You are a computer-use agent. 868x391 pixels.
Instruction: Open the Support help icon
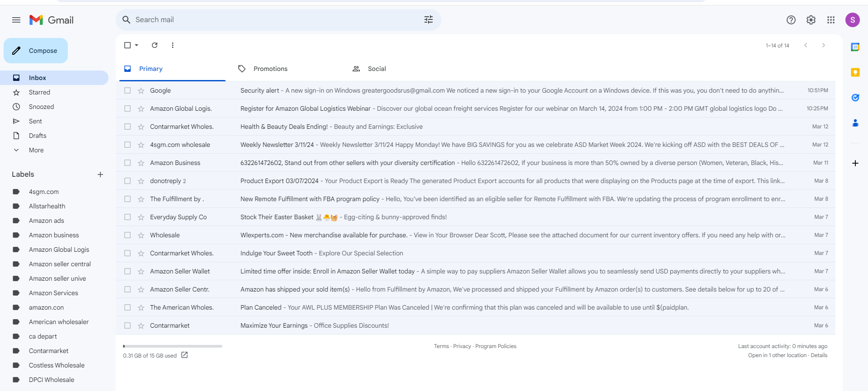coord(791,20)
